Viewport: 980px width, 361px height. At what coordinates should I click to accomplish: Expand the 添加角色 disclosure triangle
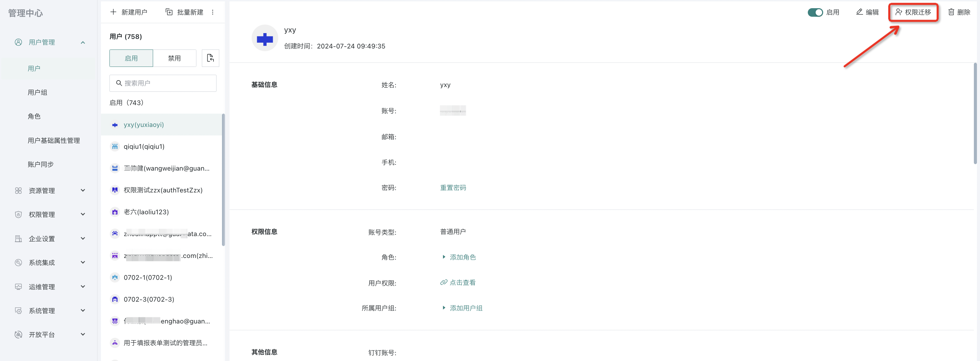444,257
